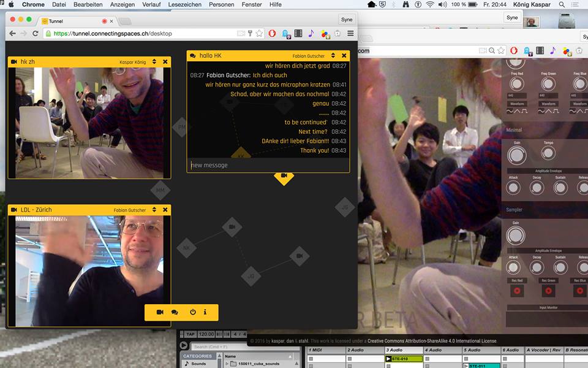
Task: Toggle the Rec Red record button
Action: coord(517,291)
